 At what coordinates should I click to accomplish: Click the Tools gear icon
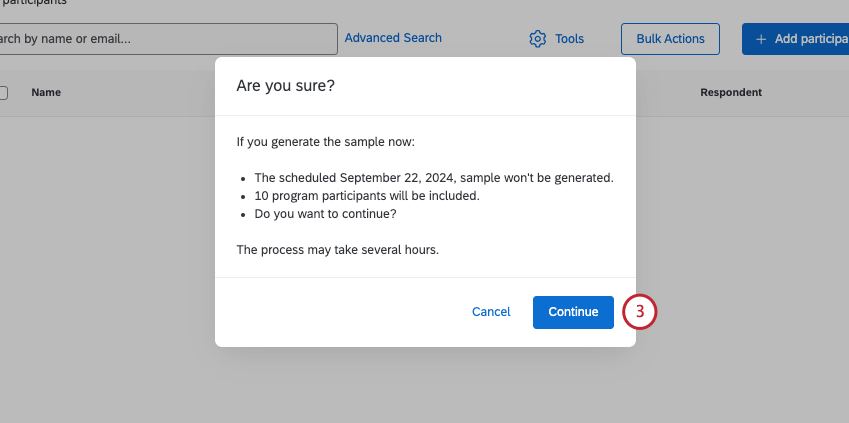point(537,39)
